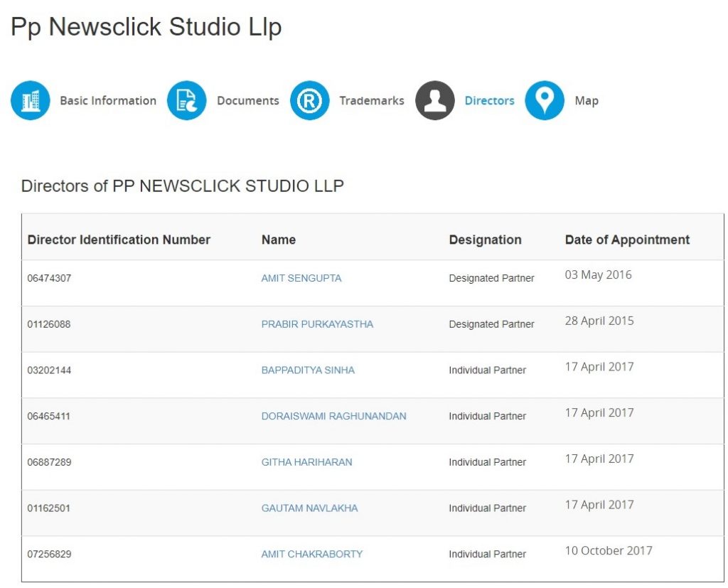The height and width of the screenshot is (588, 728).
Task: Click the Bappaditya Sinha name link
Action: pyautogui.click(x=308, y=370)
